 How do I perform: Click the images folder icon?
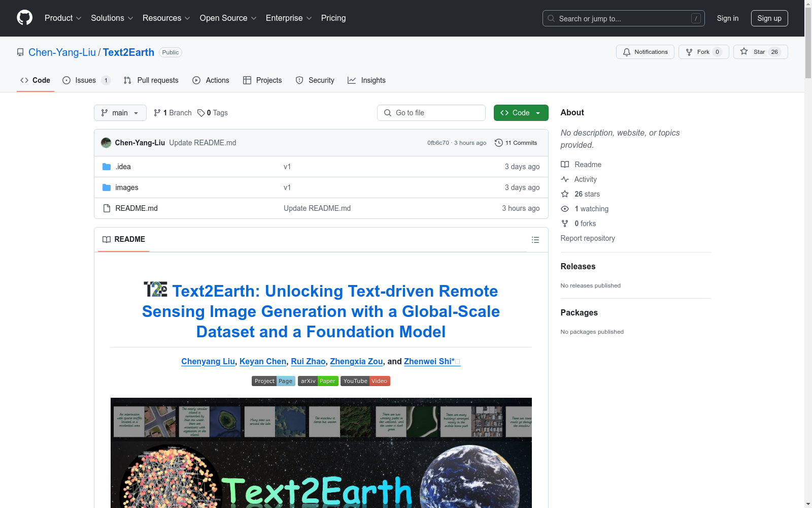tap(107, 187)
